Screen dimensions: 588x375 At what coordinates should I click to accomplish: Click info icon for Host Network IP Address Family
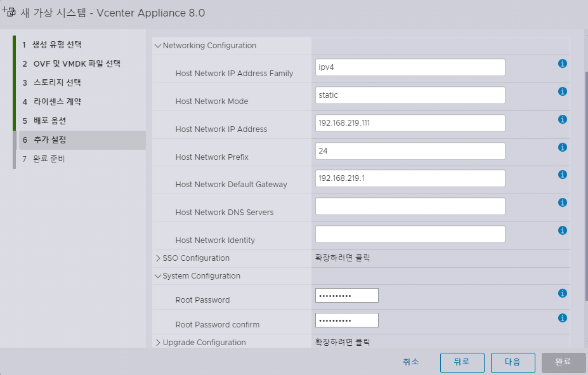(562, 63)
